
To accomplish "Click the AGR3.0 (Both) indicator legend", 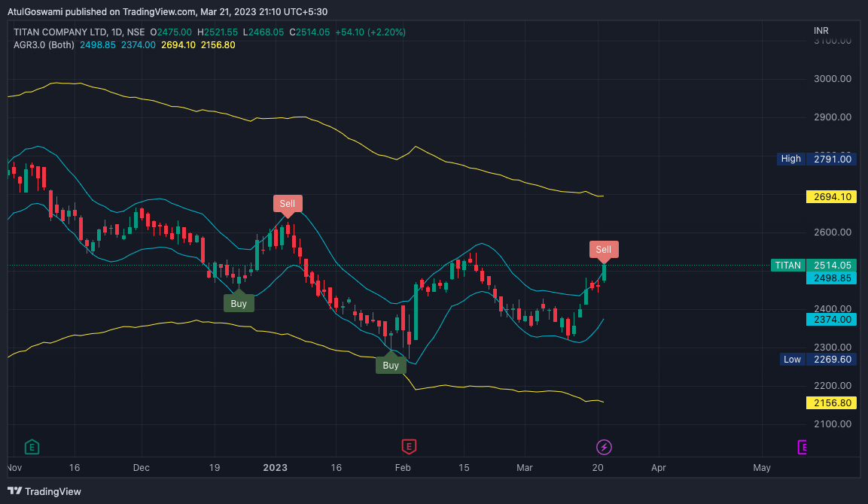I will click(x=44, y=45).
